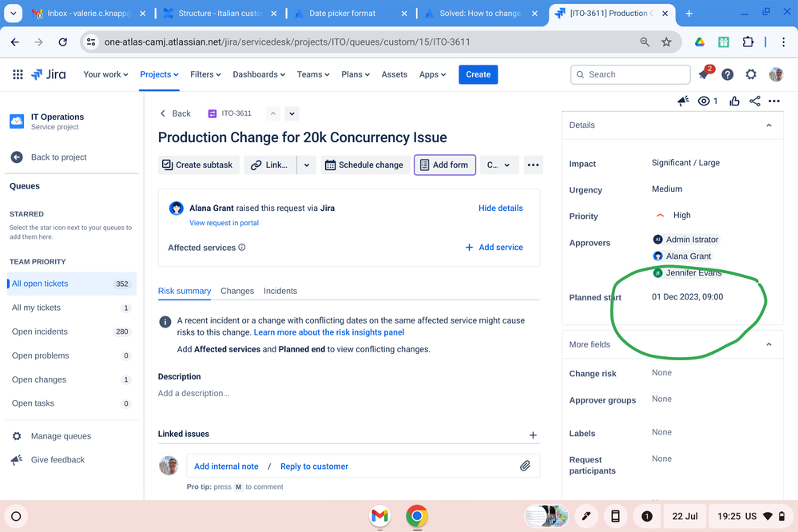Open Chrome extensions puzzle icon
This screenshot has width=798, height=532.
[748, 42]
